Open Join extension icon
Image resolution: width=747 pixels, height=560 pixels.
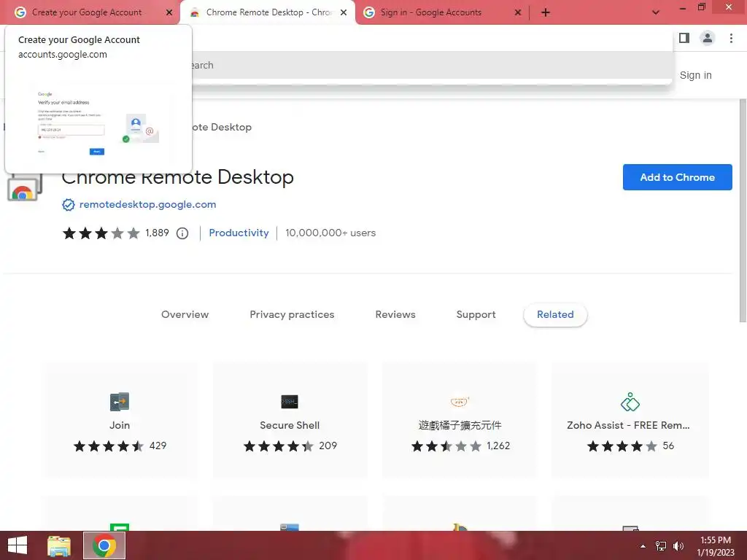(120, 402)
